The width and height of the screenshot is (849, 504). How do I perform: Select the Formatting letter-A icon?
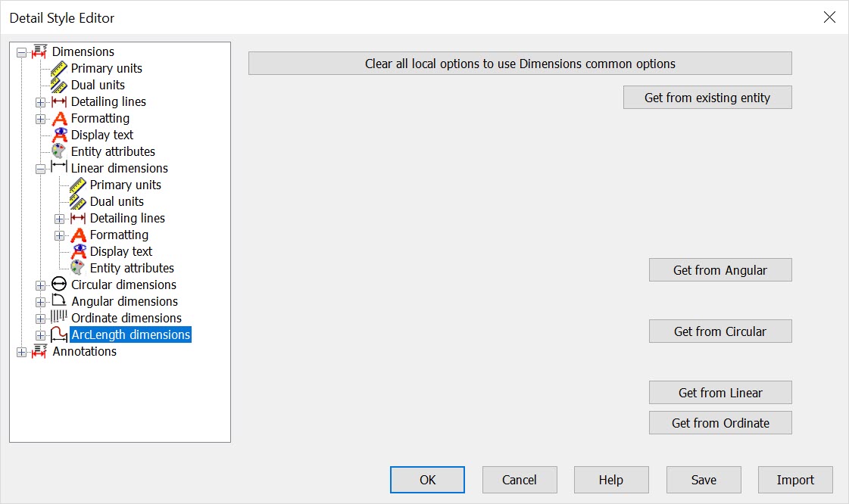[x=61, y=118]
